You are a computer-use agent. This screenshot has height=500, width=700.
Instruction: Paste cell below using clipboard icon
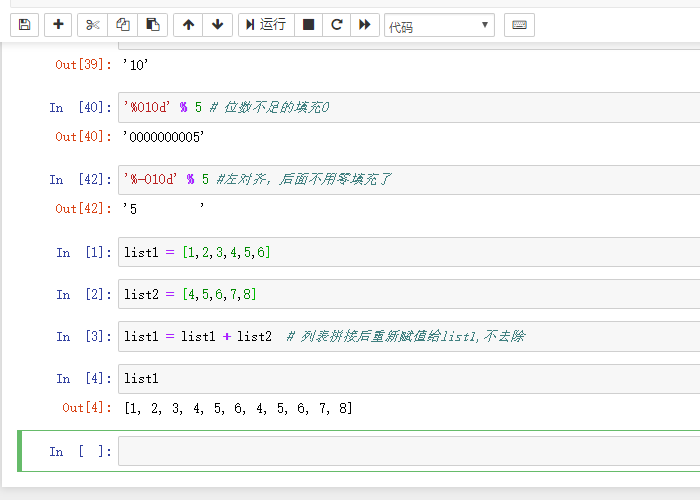point(151,24)
